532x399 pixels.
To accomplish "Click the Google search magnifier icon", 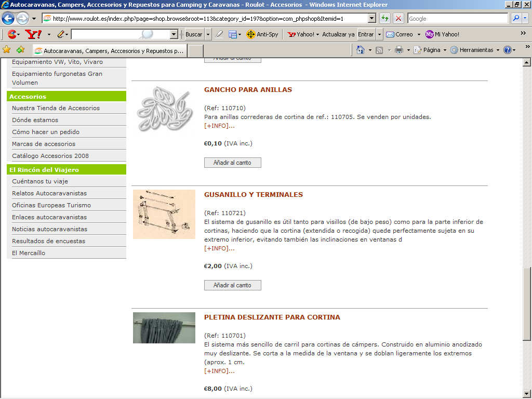I will [x=516, y=19].
